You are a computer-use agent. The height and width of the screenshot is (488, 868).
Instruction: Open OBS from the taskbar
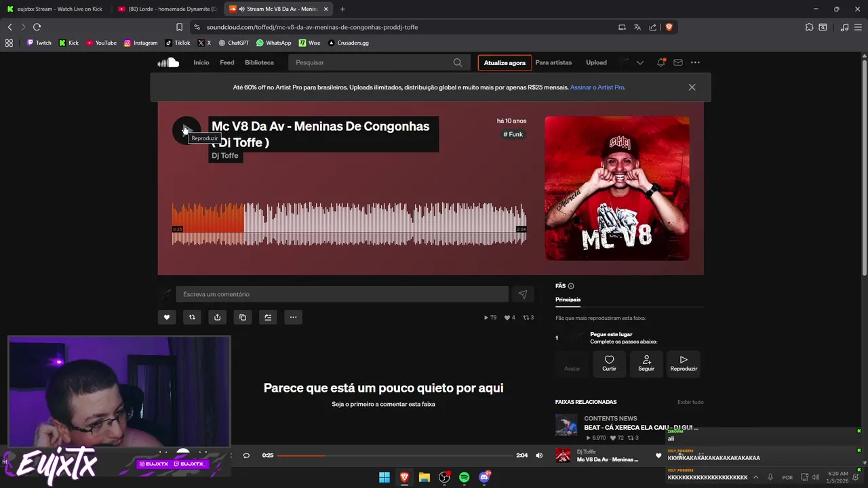pyautogui.click(x=444, y=477)
